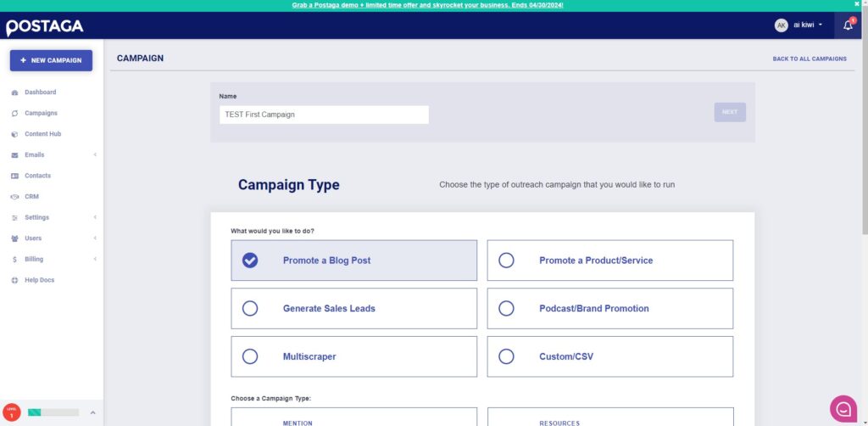The width and height of the screenshot is (868, 426).
Task: Click the New Campaign button
Action: click(51, 60)
